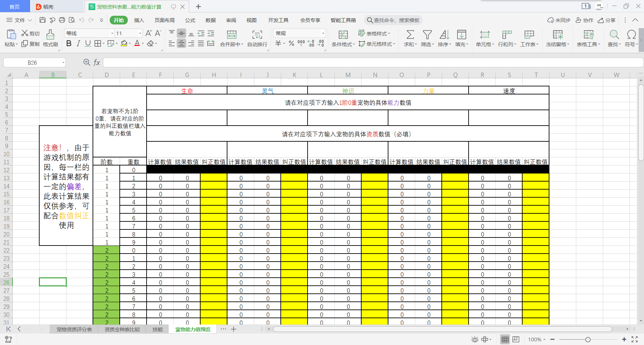Click the Fill (填充) icon
Screen dimensions: 644x345
pyautogui.click(x=462, y=34)
